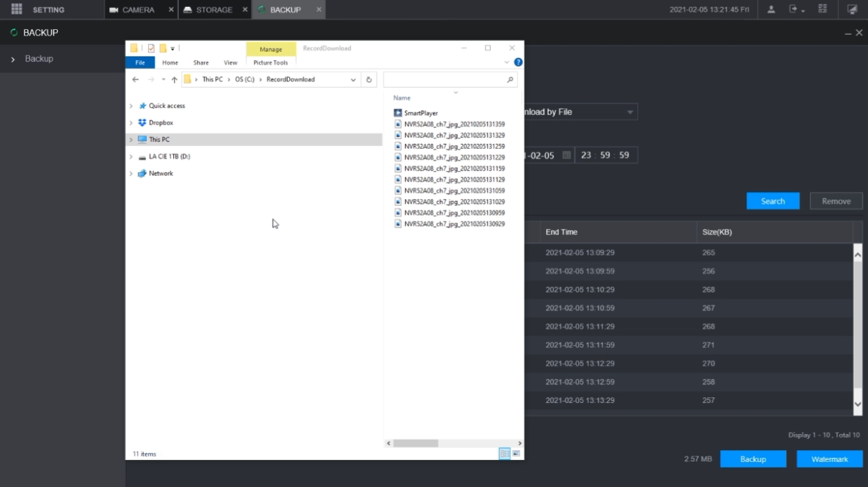Select Quick access in navigation pane
The width and height of the screenshot is (868, 487).
[x=167, y=106]
